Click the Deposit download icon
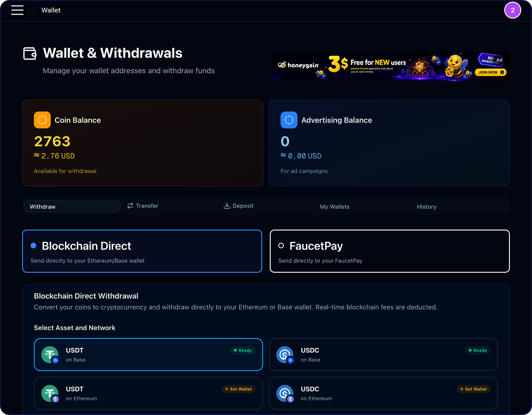This screenshot has height=415, width=532. pos(227,206)
